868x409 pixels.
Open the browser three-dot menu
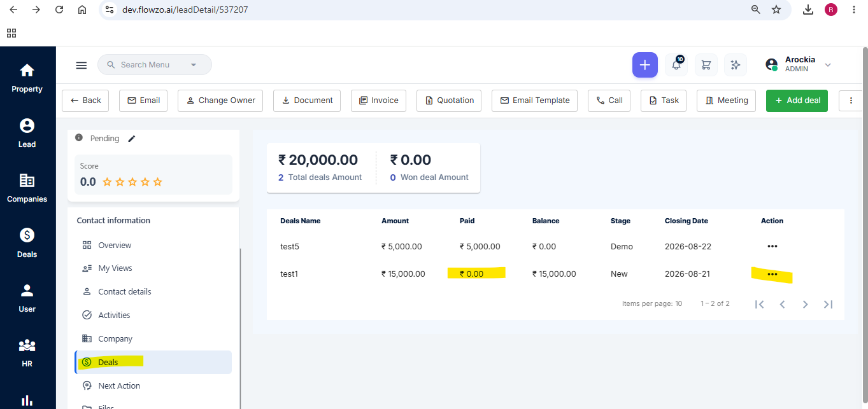coord(853,10)
